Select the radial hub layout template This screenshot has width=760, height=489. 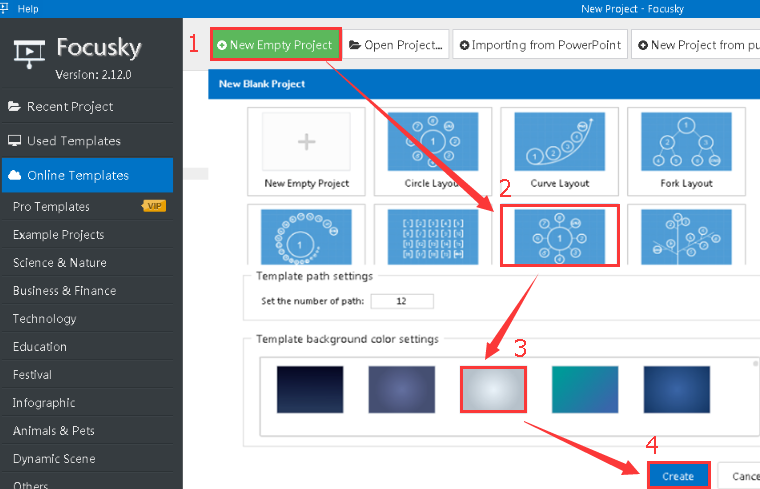pyautogui.click(x=560, y=236)
